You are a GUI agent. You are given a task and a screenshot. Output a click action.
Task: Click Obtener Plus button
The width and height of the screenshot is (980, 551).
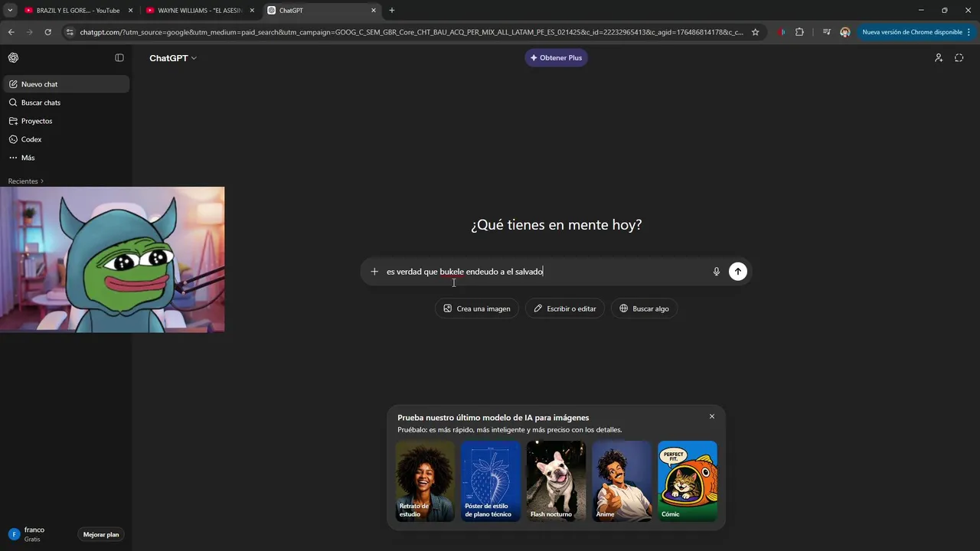click(556, 57)
